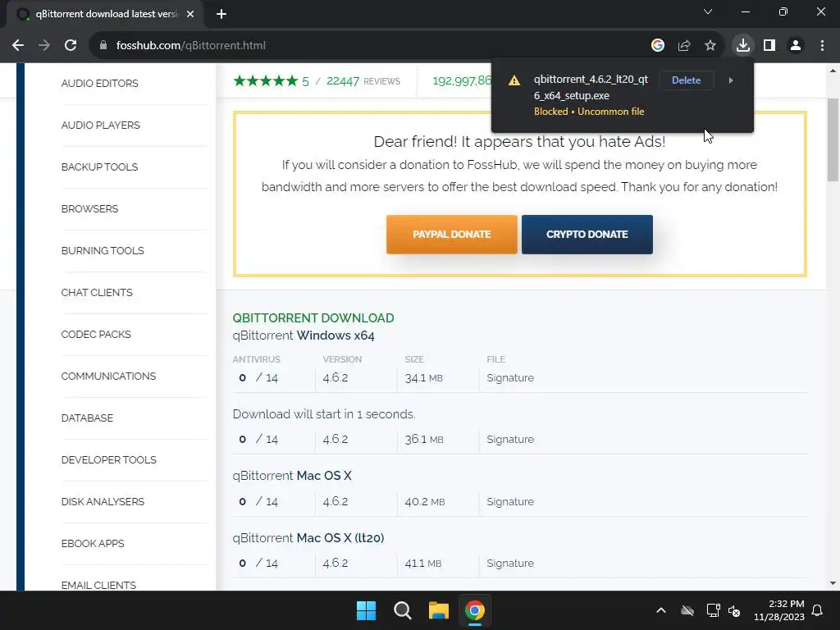This screenshot has height=630, width=840.
Task: Click qBittorrent Mac OS X (lt20) link
Action: (x=308, y=538)
